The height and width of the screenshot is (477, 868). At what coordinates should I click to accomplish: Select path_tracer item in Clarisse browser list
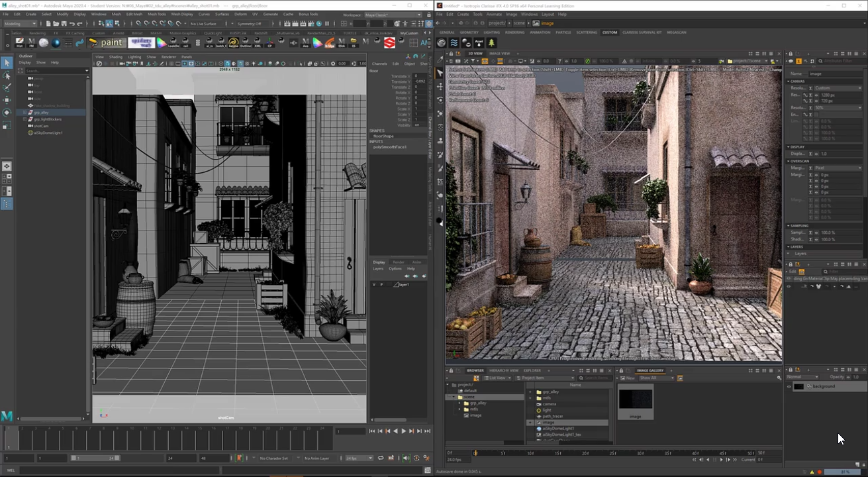tap(552, 416)
